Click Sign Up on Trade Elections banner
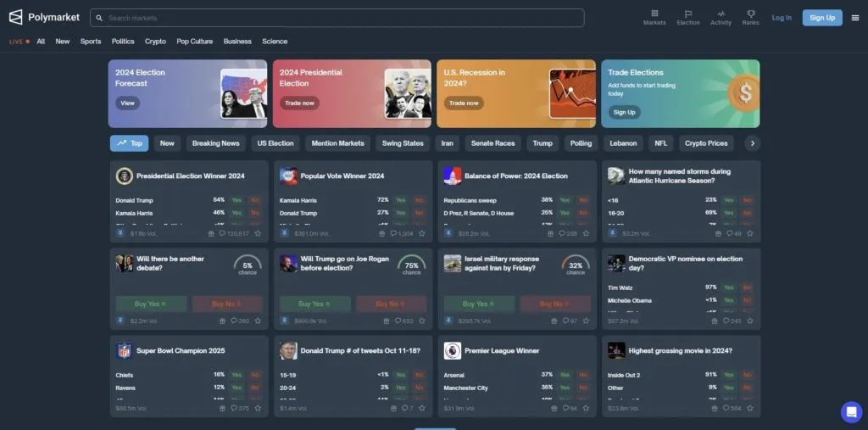 pos(625,112)
